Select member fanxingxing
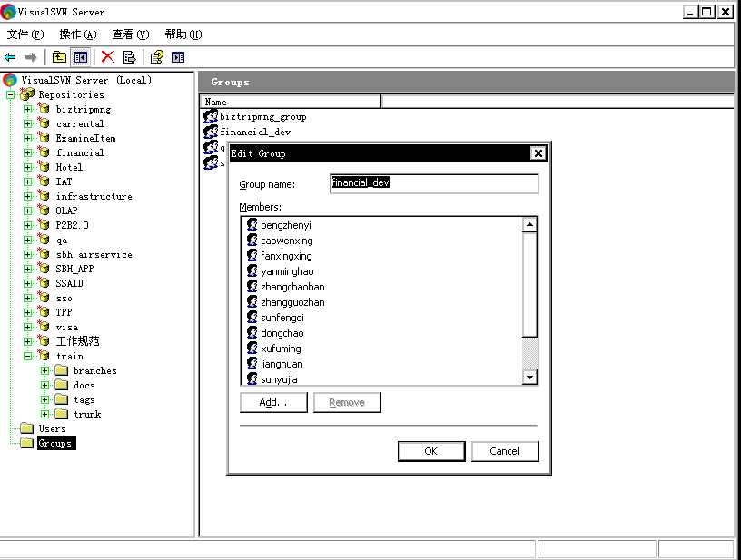This screenshot has width=741, height=560. (x=286, y=256)
